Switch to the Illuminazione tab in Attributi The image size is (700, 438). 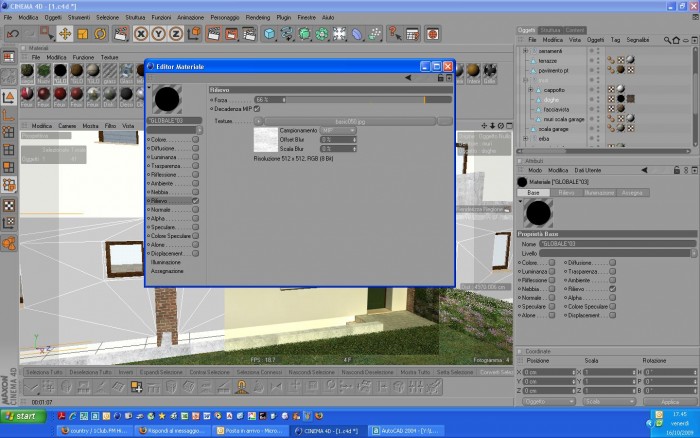pyautogui.click(x=599, y=193)
